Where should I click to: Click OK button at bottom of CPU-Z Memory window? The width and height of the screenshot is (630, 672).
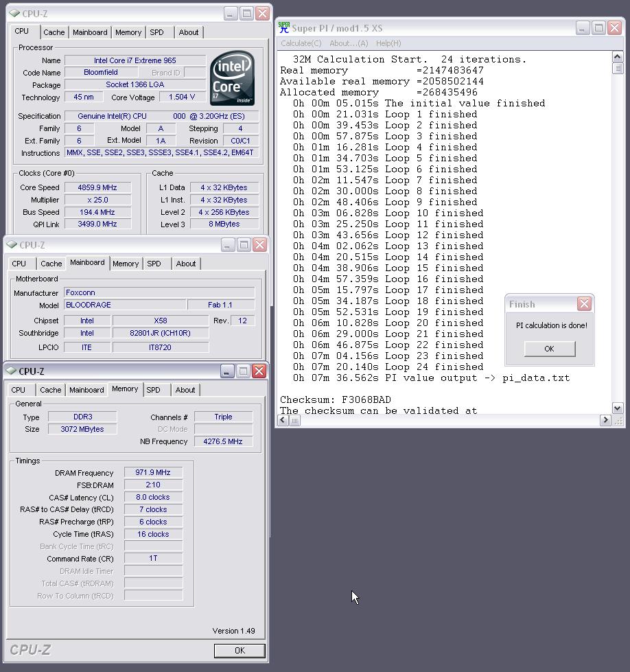240,651
